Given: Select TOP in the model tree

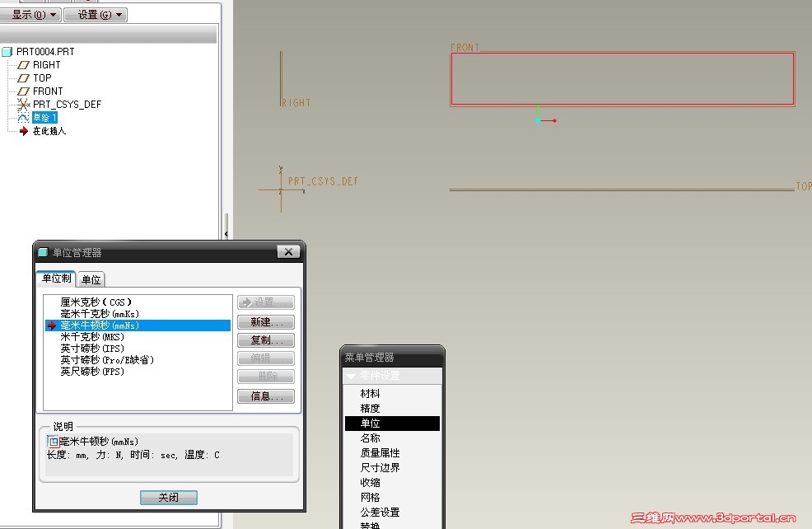Looking at the screenshot, I should [42, 78].
